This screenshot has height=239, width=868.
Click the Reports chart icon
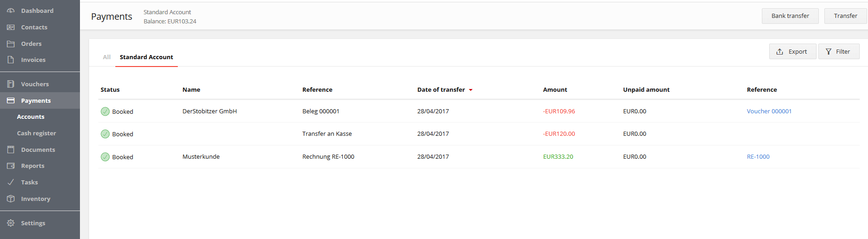[x=11, y=166]
